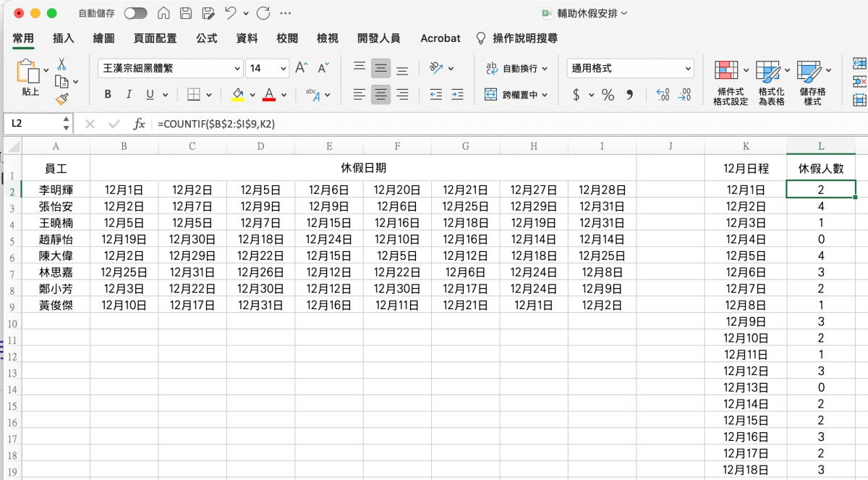Viewport: 868px width, 480px height.
Task: Open the 插入 ribbon tab
Action: (64, 38)
